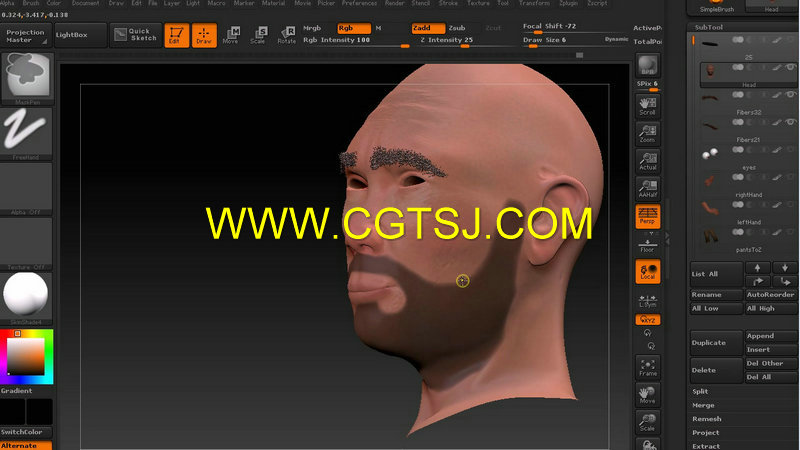800x450 pixels.
Task: Enable Zsub sculpt mode
Action: pos(457,28)
